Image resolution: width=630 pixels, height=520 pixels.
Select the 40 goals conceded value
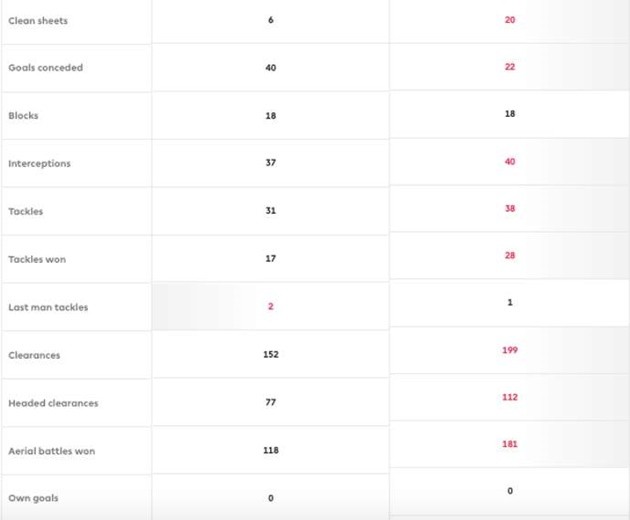(x=271, y=68)
